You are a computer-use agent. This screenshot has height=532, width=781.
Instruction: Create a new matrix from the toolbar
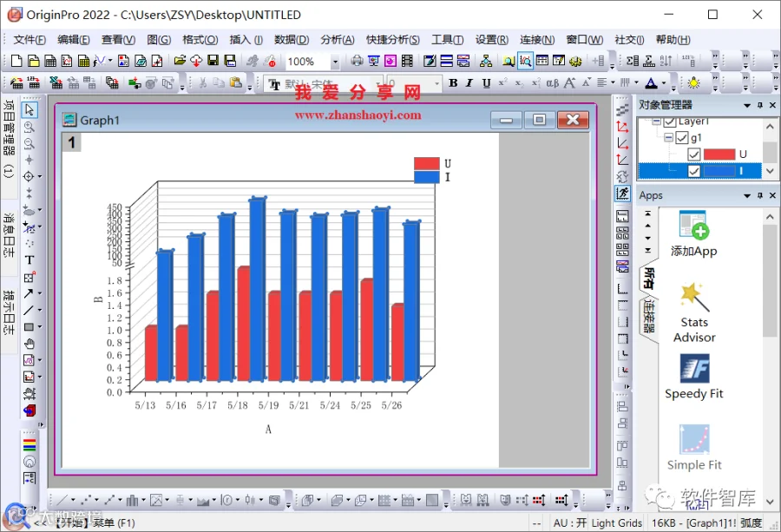[x=83, y=61]
